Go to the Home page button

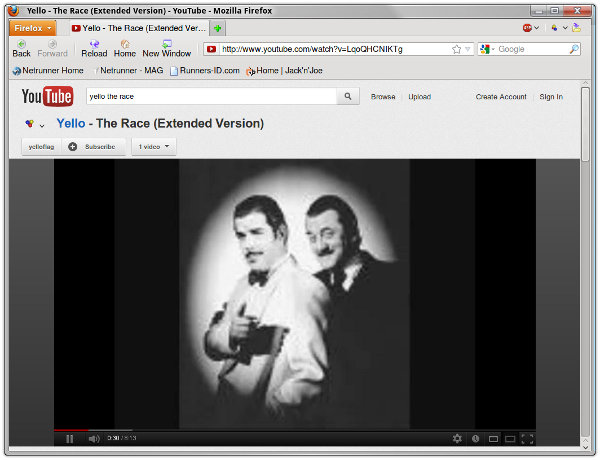(125, 49)
